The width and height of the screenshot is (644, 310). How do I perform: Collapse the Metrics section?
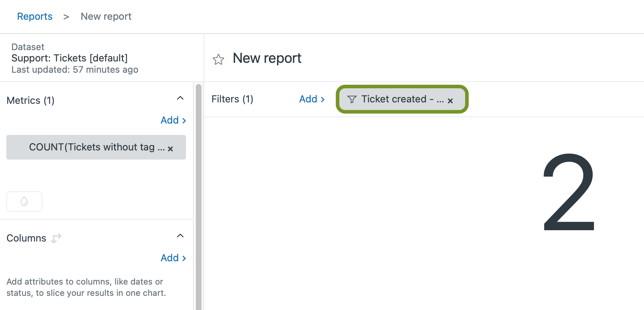180,98
